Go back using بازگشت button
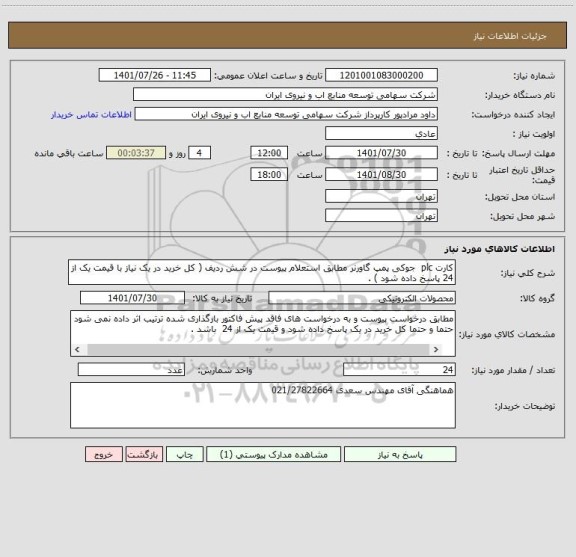 (144, 454)
